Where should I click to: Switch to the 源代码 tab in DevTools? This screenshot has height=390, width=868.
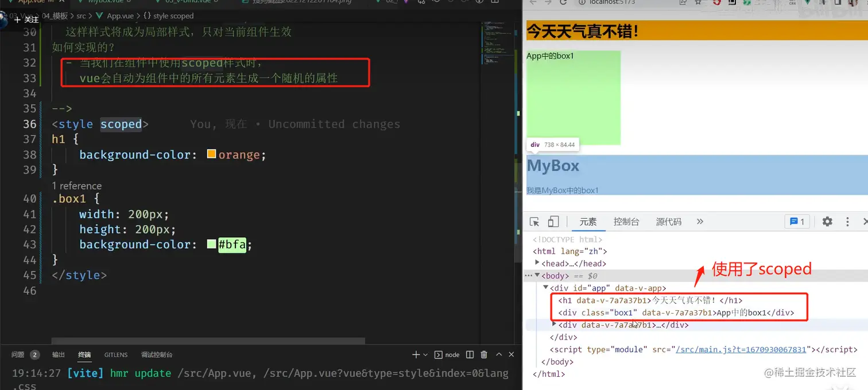click(x=669, y=222)
